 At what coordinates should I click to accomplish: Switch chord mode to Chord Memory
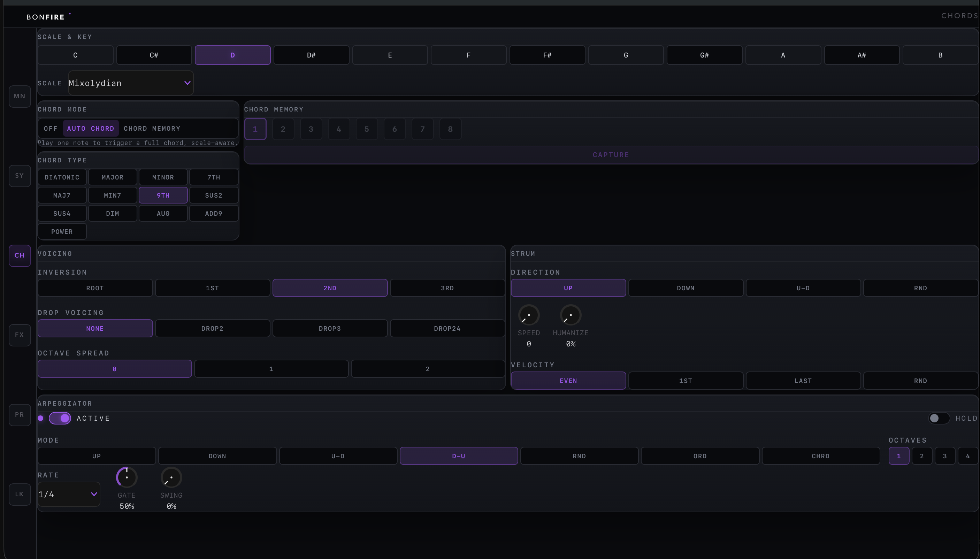[x=152, y=128]
